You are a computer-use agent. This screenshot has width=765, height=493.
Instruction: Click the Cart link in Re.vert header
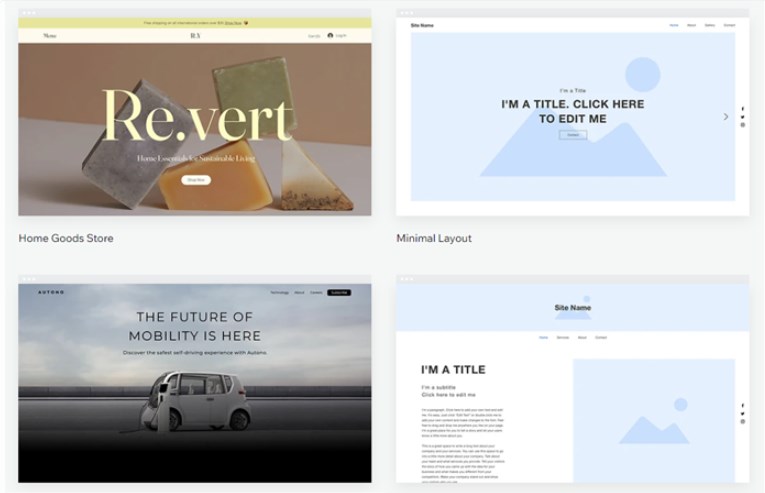[314, 36]
